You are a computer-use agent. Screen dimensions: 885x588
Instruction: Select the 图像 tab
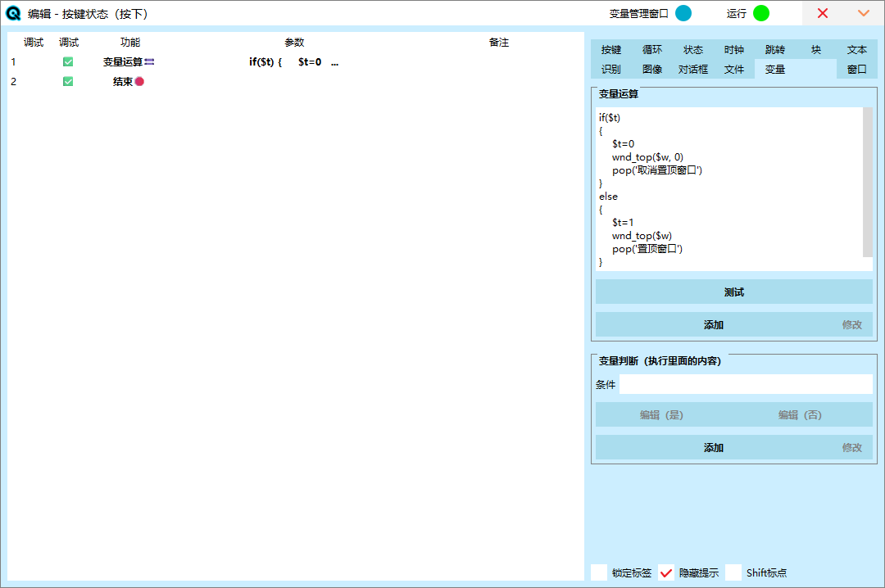point(652,70)
